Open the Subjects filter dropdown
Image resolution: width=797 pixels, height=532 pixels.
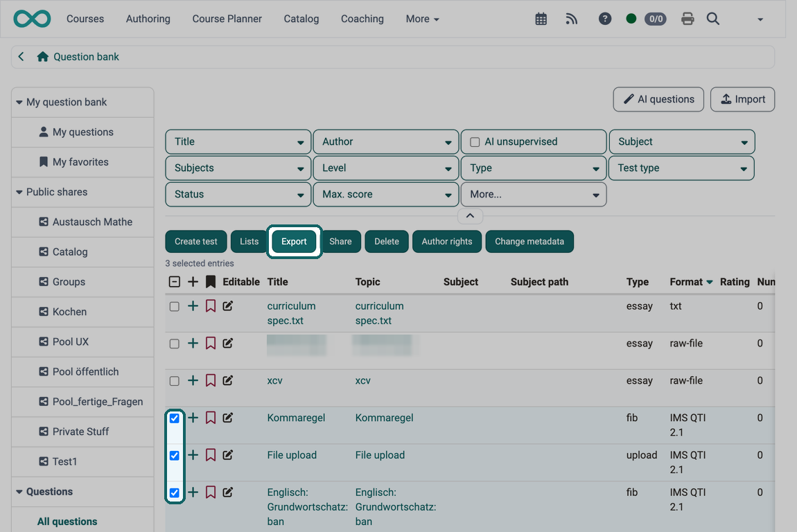click(x=238, y=168)
